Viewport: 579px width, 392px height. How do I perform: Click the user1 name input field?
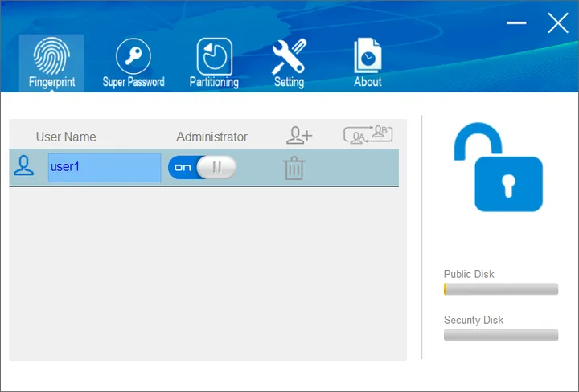pyautogui.click(x=105, y=168)
